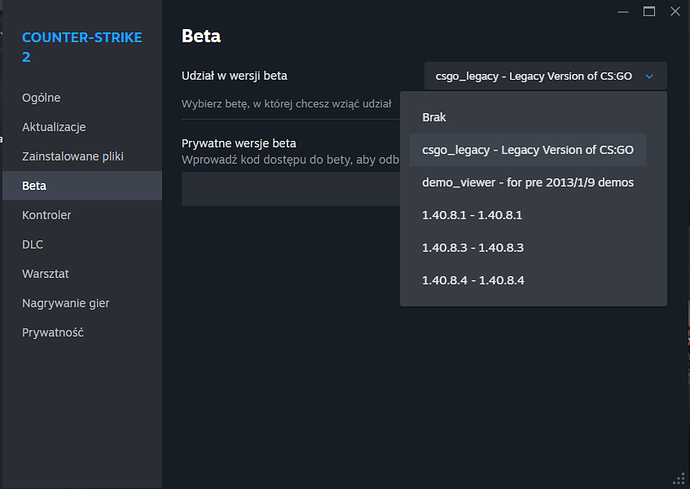
Task: Pick beta version 1.40.8.1
Action: [528, 215]
